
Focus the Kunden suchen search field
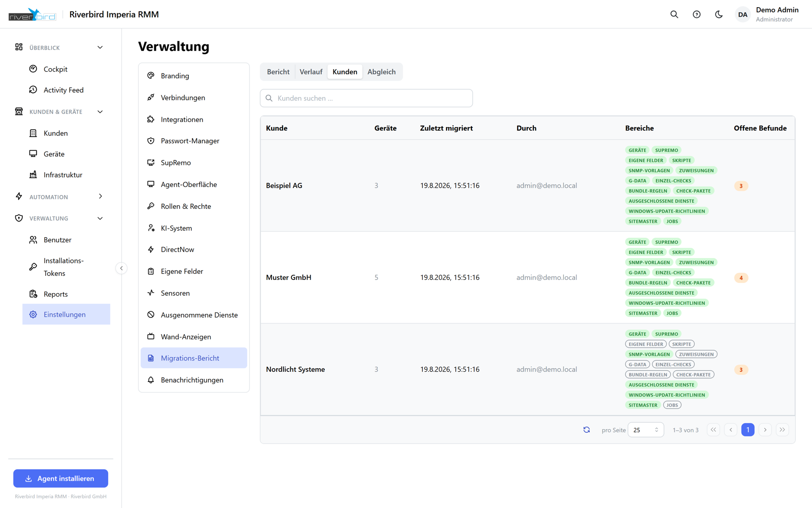click(366, 98)
